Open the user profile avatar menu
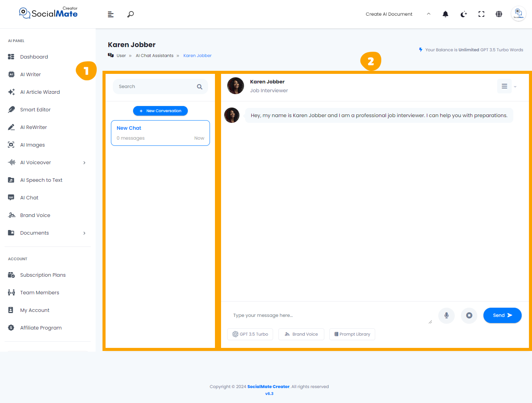 point(519,14)
